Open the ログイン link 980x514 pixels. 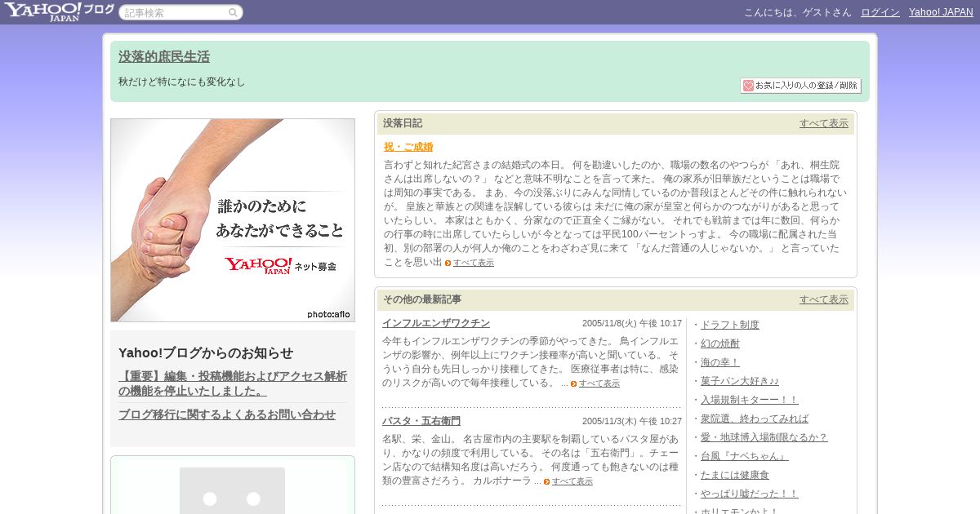[880, 12]
